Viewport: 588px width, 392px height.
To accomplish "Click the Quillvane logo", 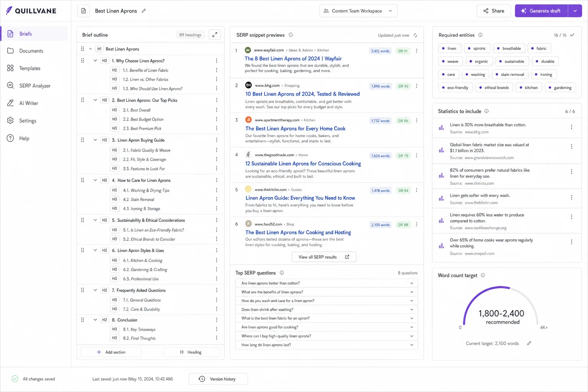I will (31, 11).
